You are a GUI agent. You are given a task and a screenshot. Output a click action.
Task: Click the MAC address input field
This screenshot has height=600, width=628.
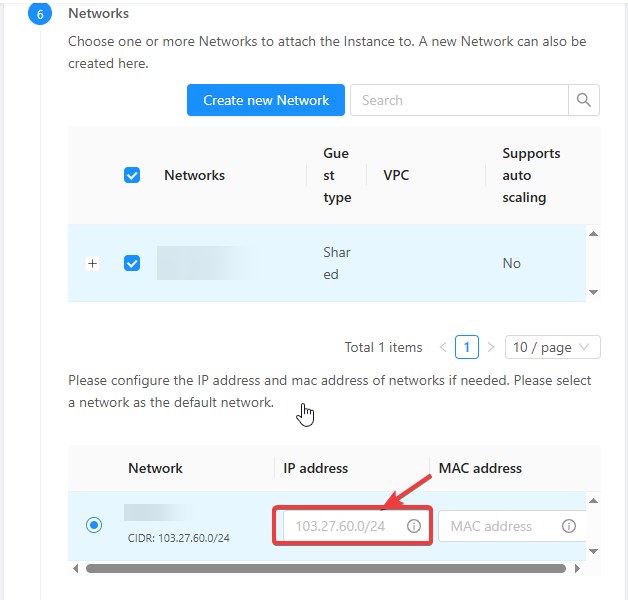tap(512, 526)
